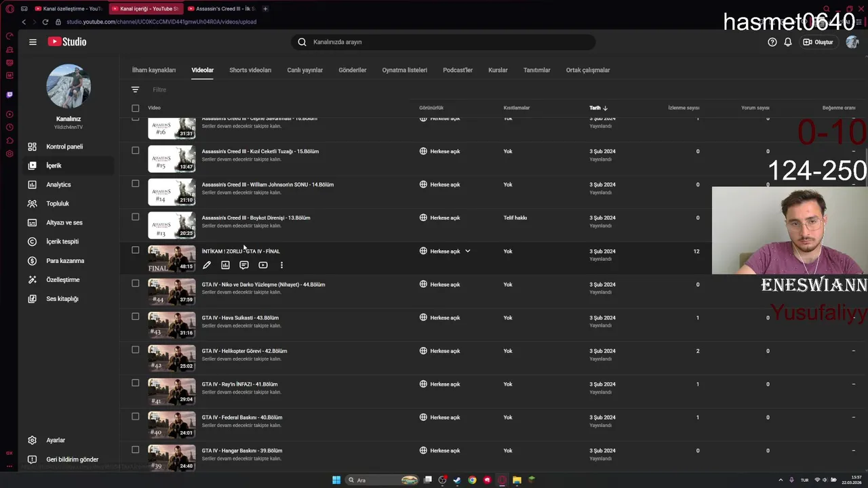Switch to Tanıtımlar tab
The width and height of the screenshot is (868, 488).
click(537, 70)
